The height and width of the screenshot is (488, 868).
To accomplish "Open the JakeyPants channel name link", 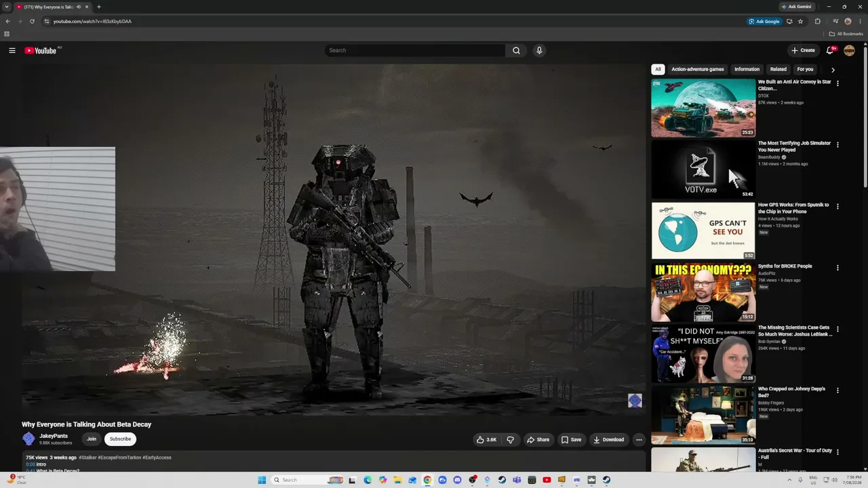I will coord(54,436).
